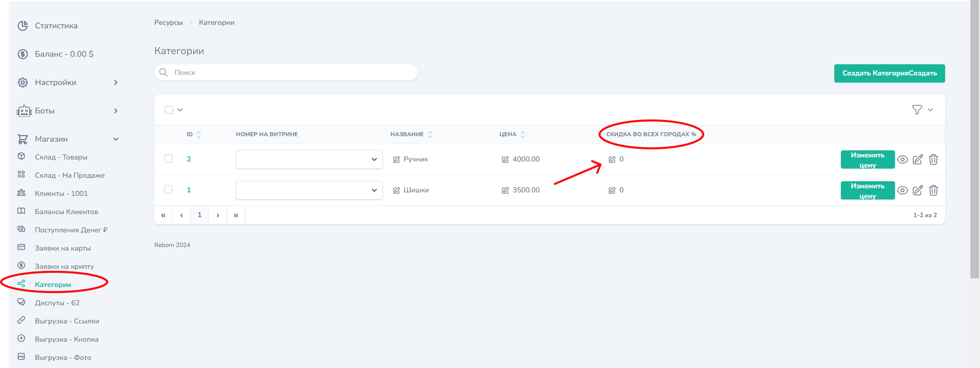Open edit page icon for Шишки row
This screenshot has width=980, height=368.
pos(918,190)
